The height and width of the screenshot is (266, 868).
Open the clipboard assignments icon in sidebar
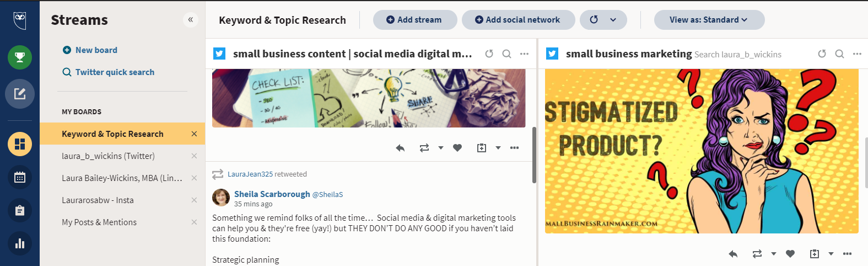[20, 210]
